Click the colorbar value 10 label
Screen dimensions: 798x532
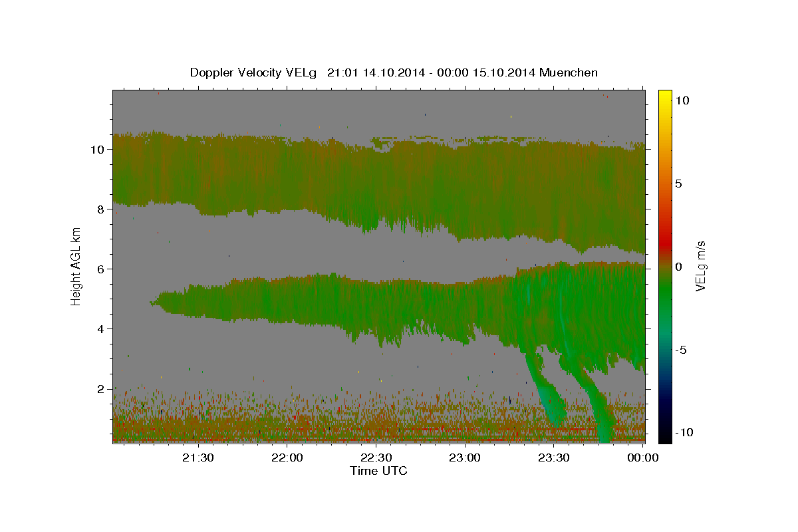(x=682, y=100)
